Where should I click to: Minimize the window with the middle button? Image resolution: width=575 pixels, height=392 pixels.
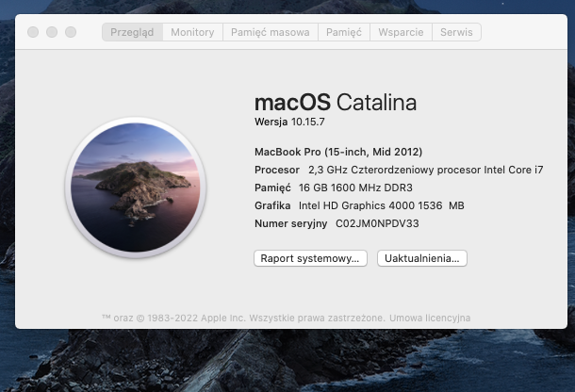[52, 32]
